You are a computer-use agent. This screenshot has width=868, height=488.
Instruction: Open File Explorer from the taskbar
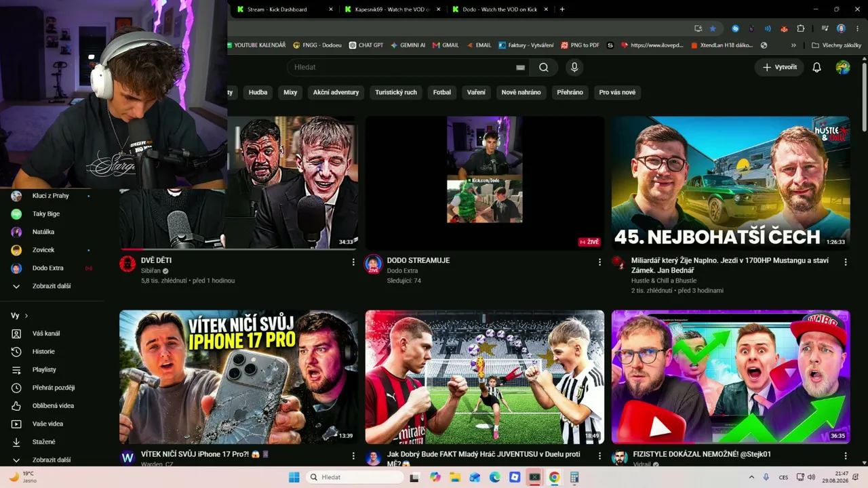point(455,477)
